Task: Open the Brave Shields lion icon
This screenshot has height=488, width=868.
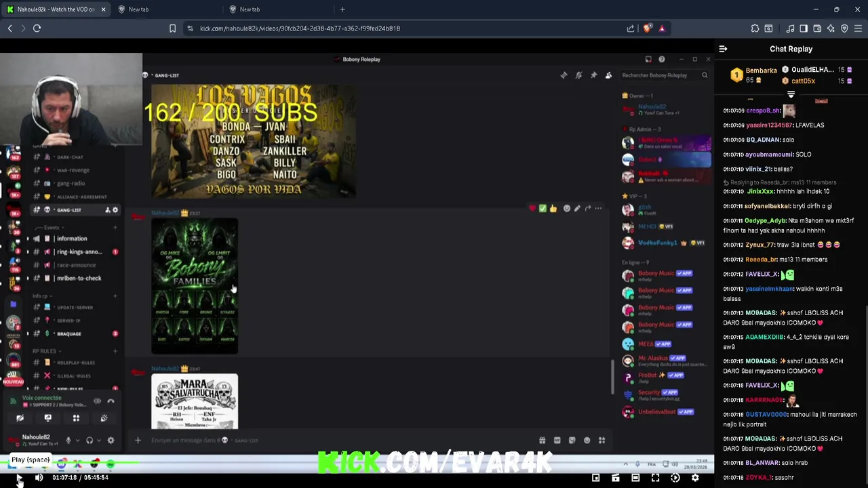Action: coord(647,28)
